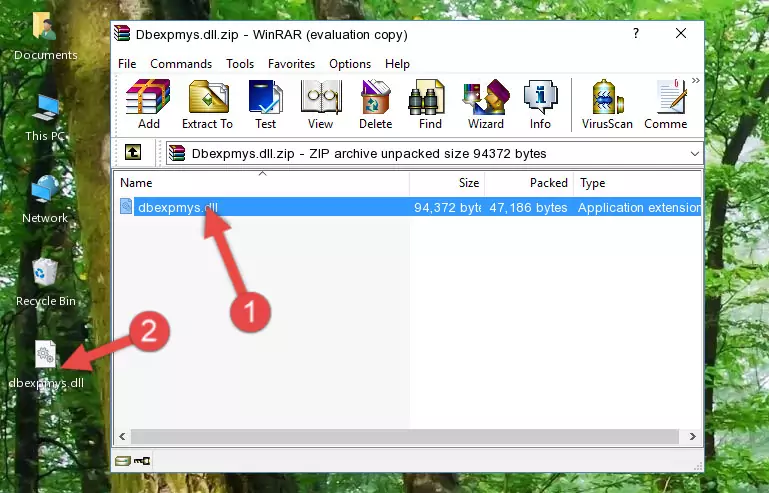The height and width of the screenshot is (493, 769).
Task: Sort by the Type column header
Action: tap(638, 183)
